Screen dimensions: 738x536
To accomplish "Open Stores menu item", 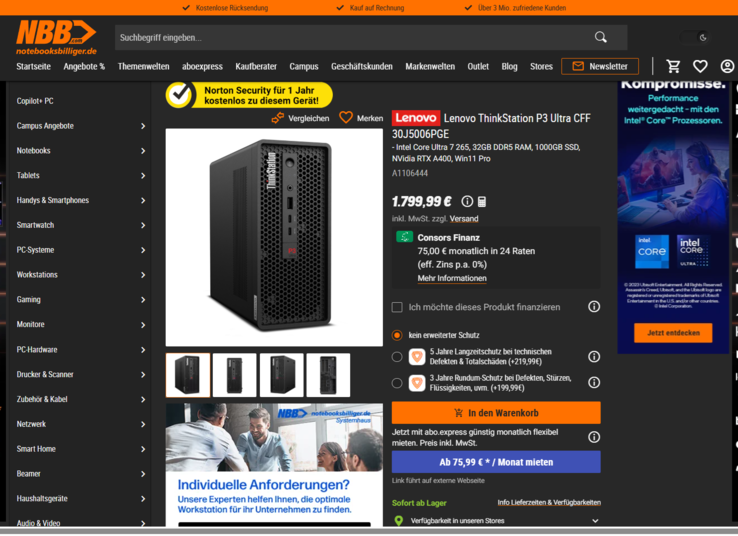I will [541, 66].
